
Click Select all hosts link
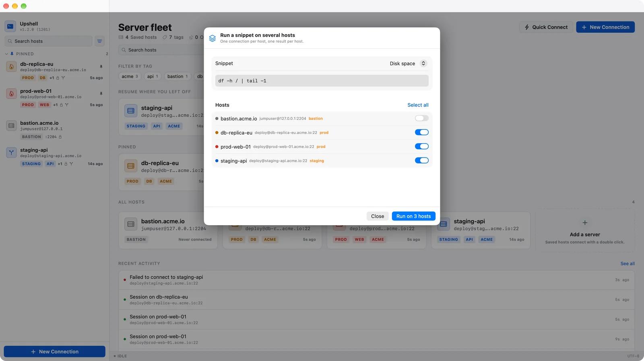(x=418, y=105)
